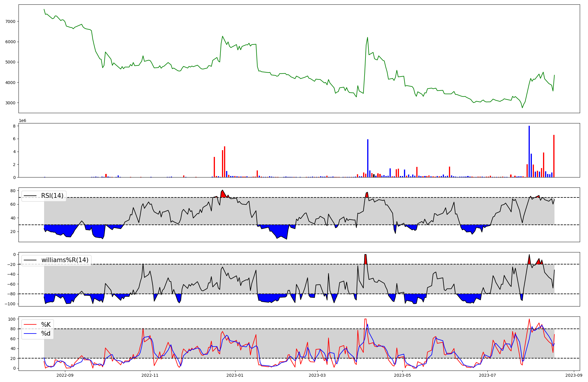Image resolution: width=588 pixels, height=382 pixels.
Task: Select the 2023-05 x-axis date label
Action: point(402,375)
